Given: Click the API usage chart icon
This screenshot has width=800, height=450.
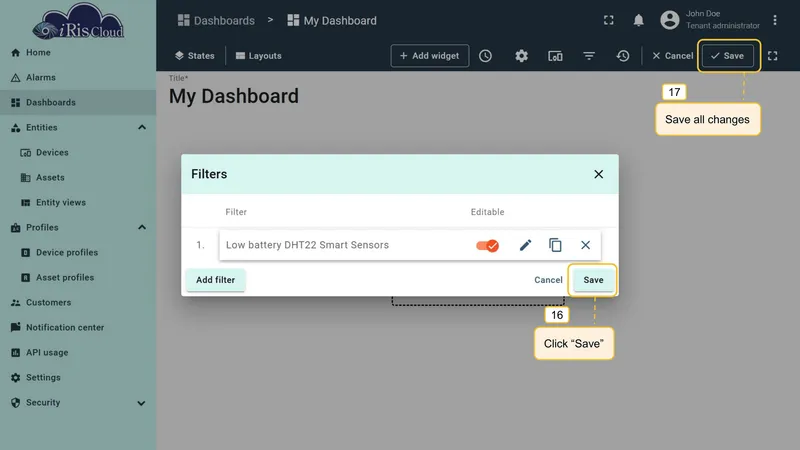Looking at the screenshot, I should click(x=15, y=353).
